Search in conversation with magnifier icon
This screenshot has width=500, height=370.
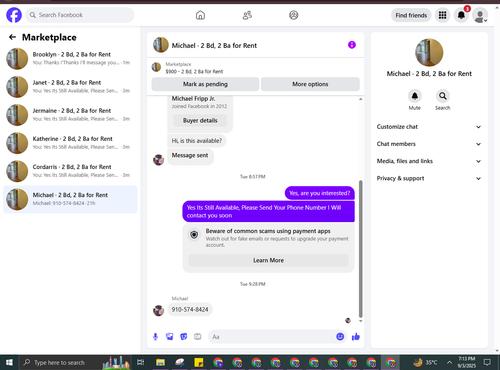[x=443, y=96]
